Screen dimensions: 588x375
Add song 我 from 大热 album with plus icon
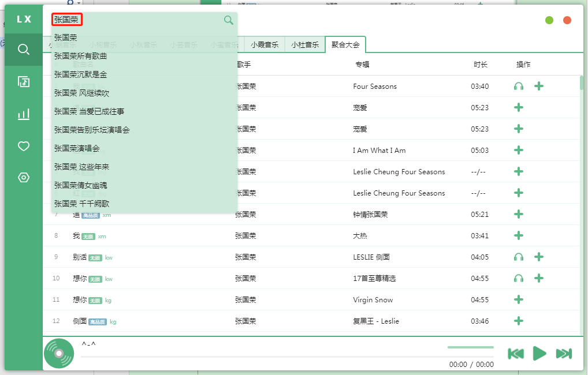518,235
